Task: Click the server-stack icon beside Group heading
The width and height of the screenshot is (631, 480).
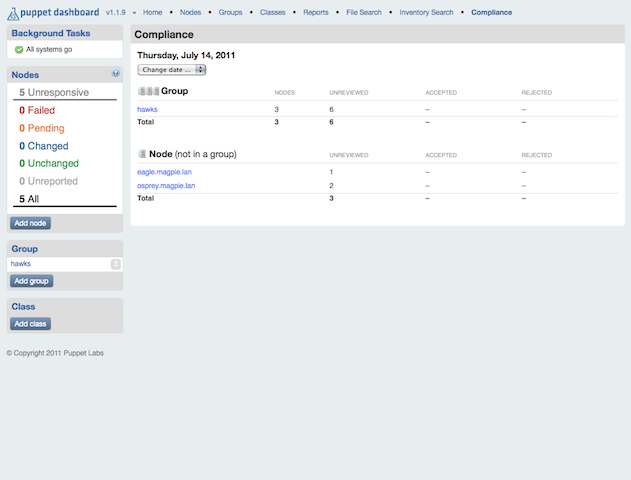Action: pos(148,91)
